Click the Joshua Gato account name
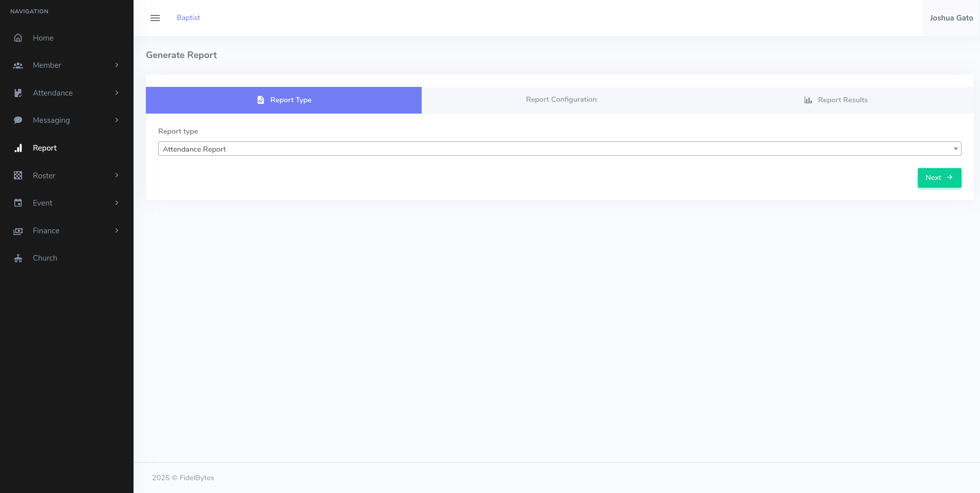The width and height of the screenshot is (980, 493). [x=951, y=17]
